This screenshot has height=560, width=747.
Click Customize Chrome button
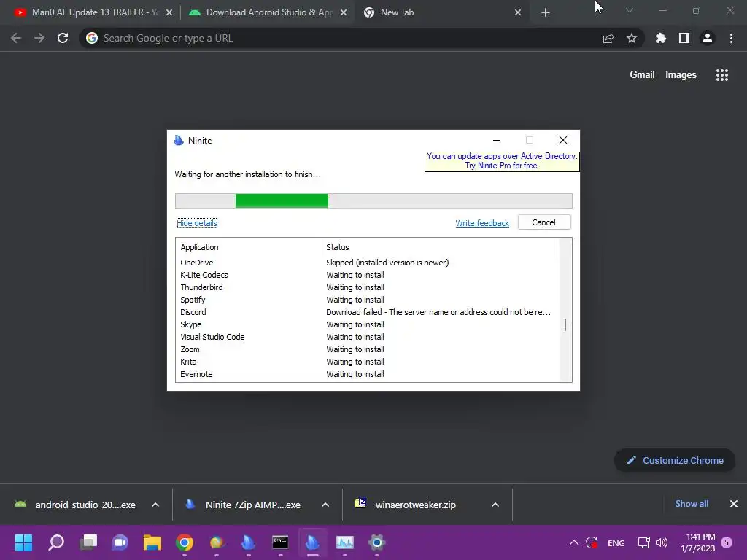click(x=675, y=461)
